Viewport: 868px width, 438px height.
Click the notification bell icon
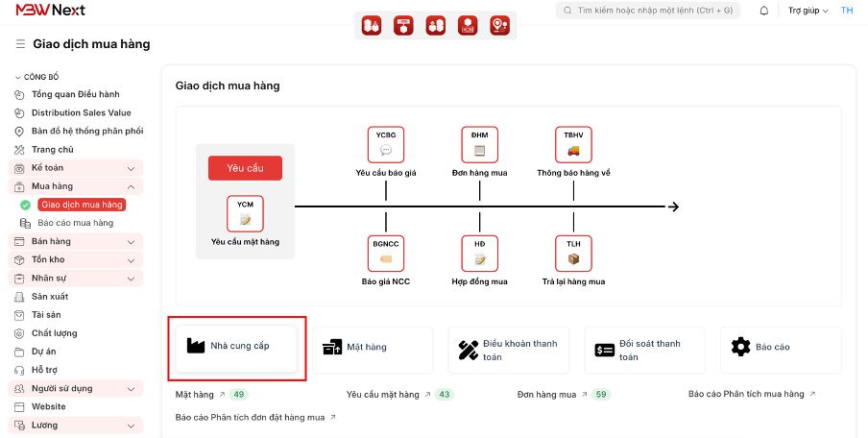764,11
